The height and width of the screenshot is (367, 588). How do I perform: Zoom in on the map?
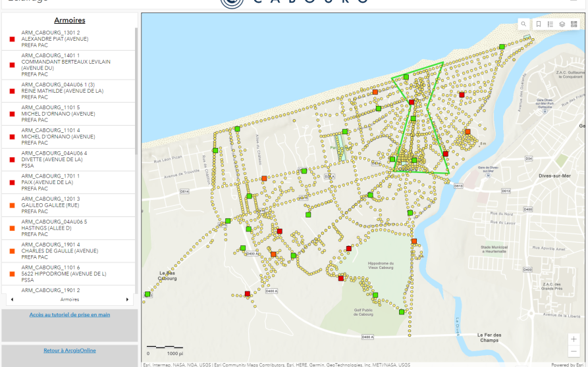(574, 339)
